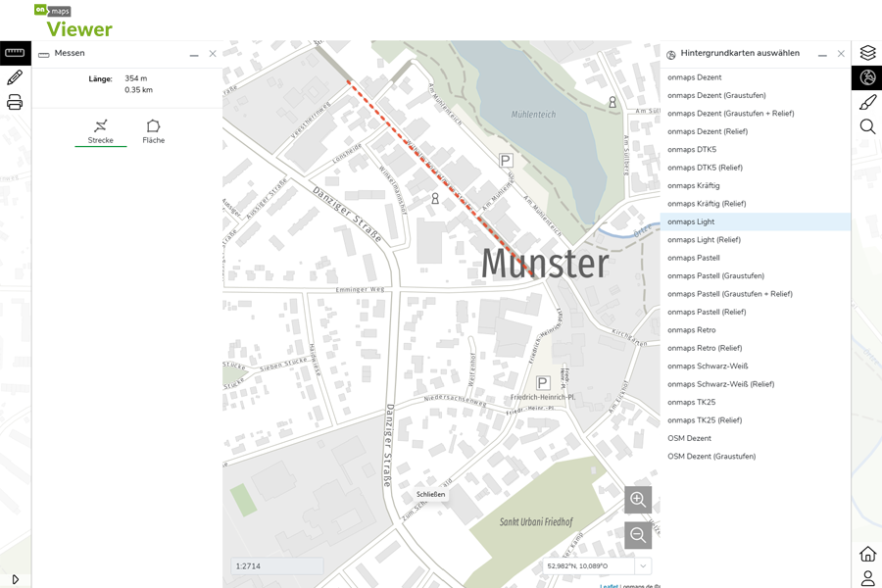
Task: Select the brush style tool
Action: click(867, 103)
